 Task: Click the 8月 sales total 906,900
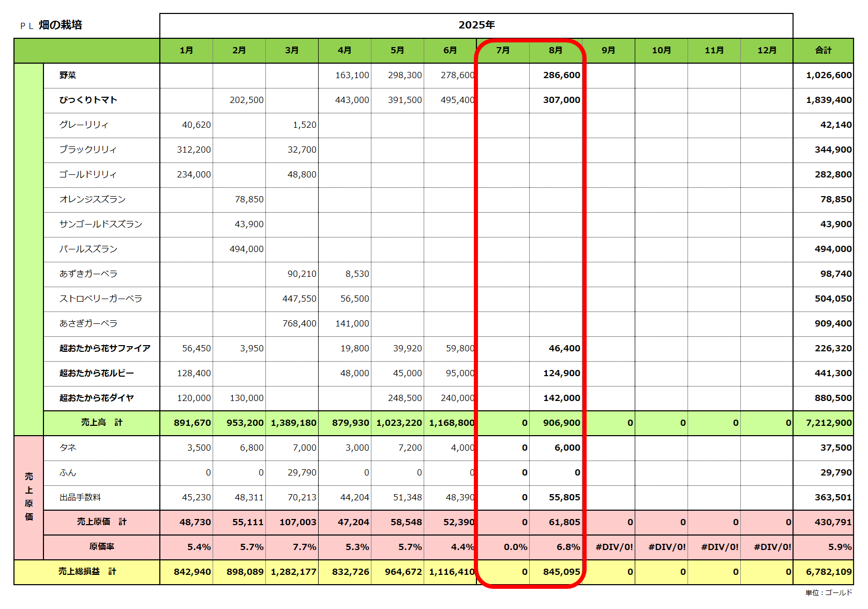pyautogui.click(x=561, y=423)
